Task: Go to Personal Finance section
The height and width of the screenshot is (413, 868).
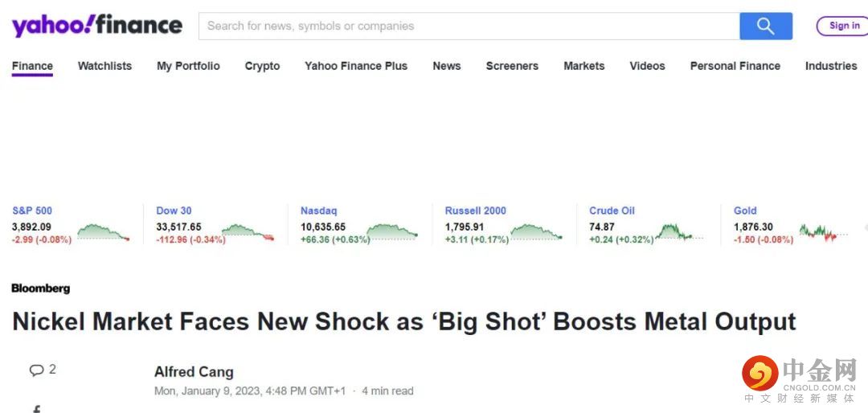Action: [x=735, y=66]
